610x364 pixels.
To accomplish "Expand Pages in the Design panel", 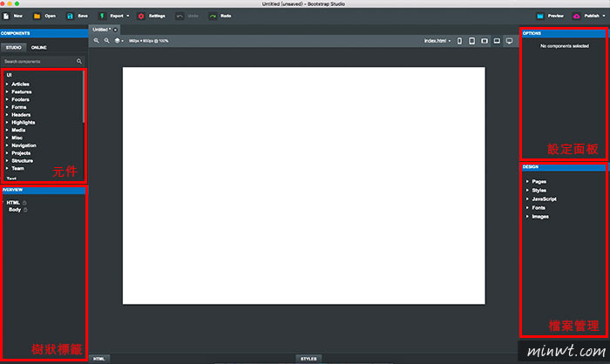I will coord(527,182).
